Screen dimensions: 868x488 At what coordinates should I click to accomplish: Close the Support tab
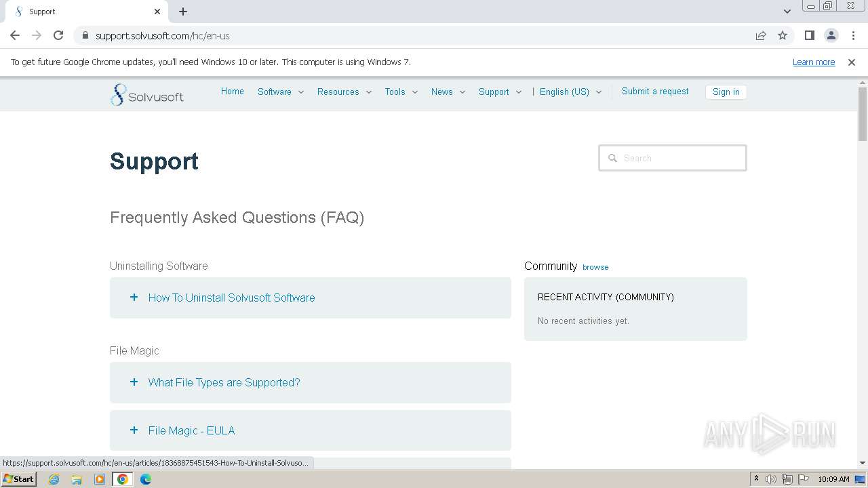click(157, 12)
